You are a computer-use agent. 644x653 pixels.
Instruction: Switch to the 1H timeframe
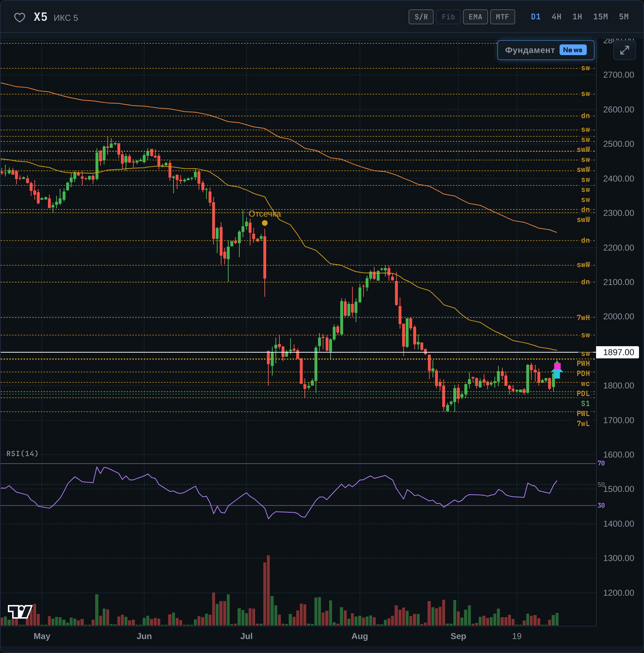coord(577,17)
